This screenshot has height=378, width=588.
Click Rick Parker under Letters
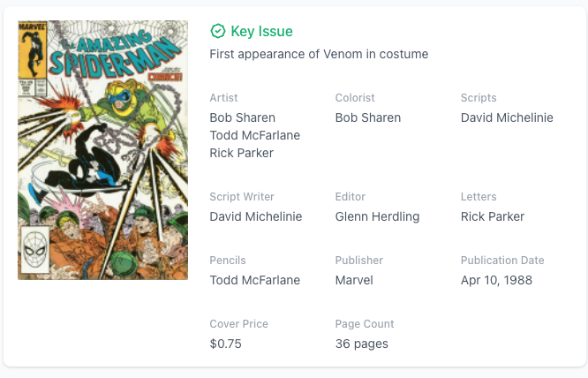pos(493,216)
